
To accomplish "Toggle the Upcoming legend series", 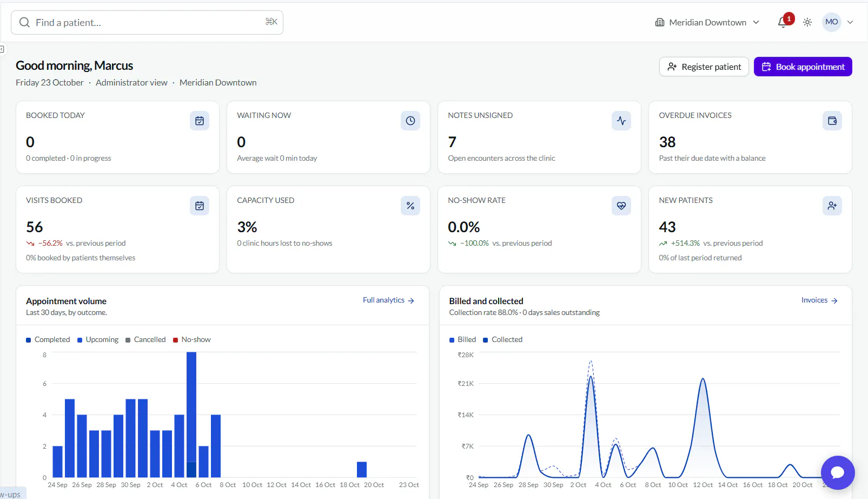I will pyautogui.click(x=98, y=339).
